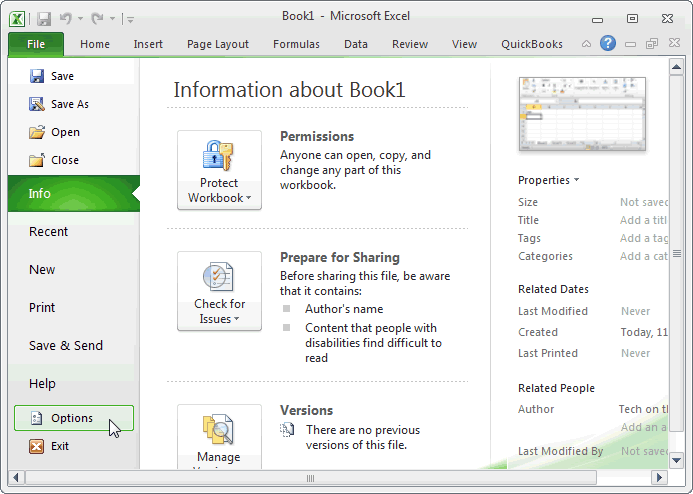Click the 'Related People' heading
Screen dimensions: 693x494
pos(556,388)
